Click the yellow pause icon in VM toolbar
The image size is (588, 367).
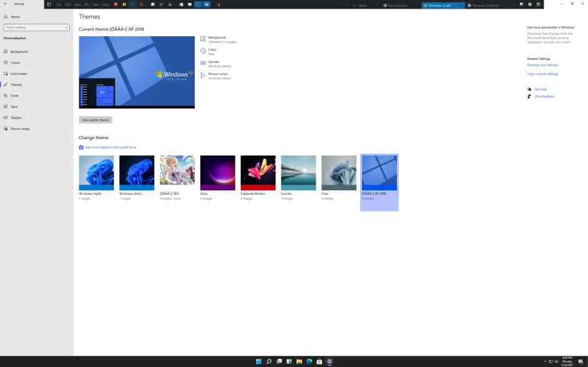[x=124, y=4]
